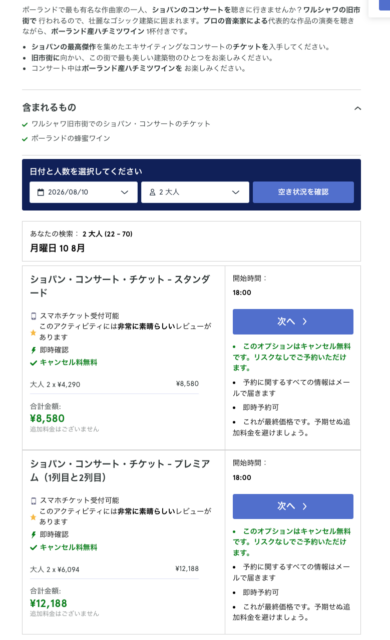Click the star review icon in Premium ticket card
Viewport: 390px width, 640px height.
coord(33,517)
